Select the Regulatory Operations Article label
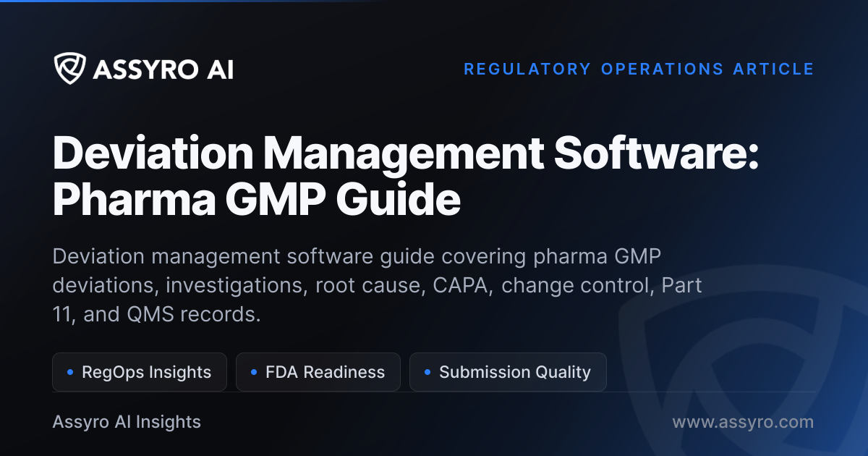This screenshot has width=868, height=456. [x=639, y=69]
